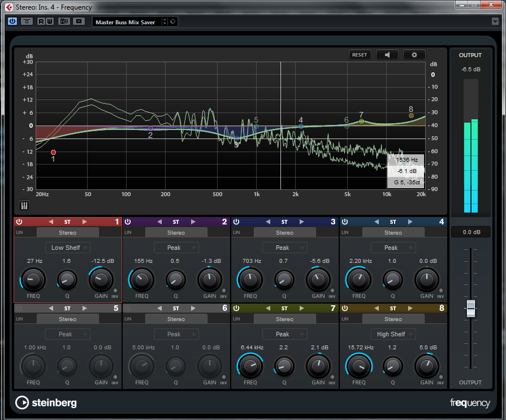The width and height of the screenshot is (506, 420).
Task: Click the left arrow in band 1 header
Action: (x=51, y=222)
